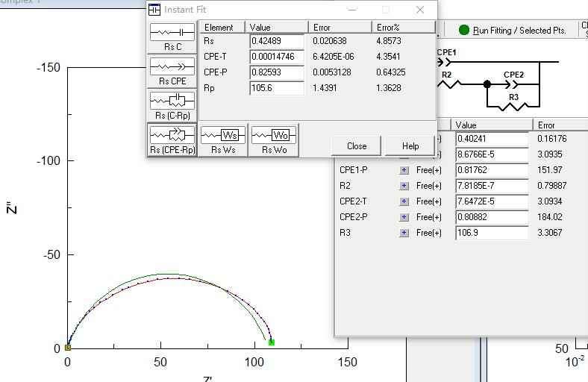Screen dimensions: 588x382
Task: Toggle the free/fixed button for CPE2-T
Action: [x=404, y=201]
